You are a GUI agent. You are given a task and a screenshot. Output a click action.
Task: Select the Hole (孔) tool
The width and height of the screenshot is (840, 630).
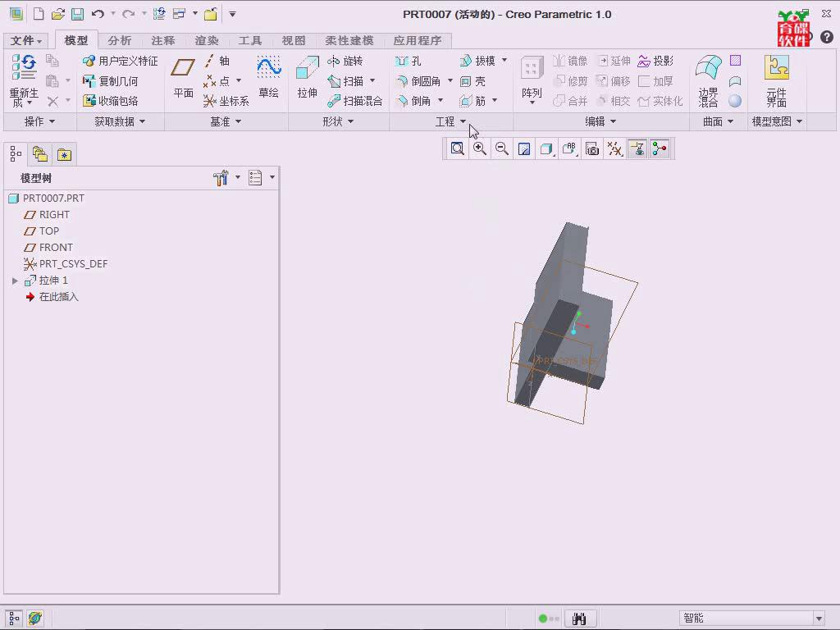tap(409, 61)
